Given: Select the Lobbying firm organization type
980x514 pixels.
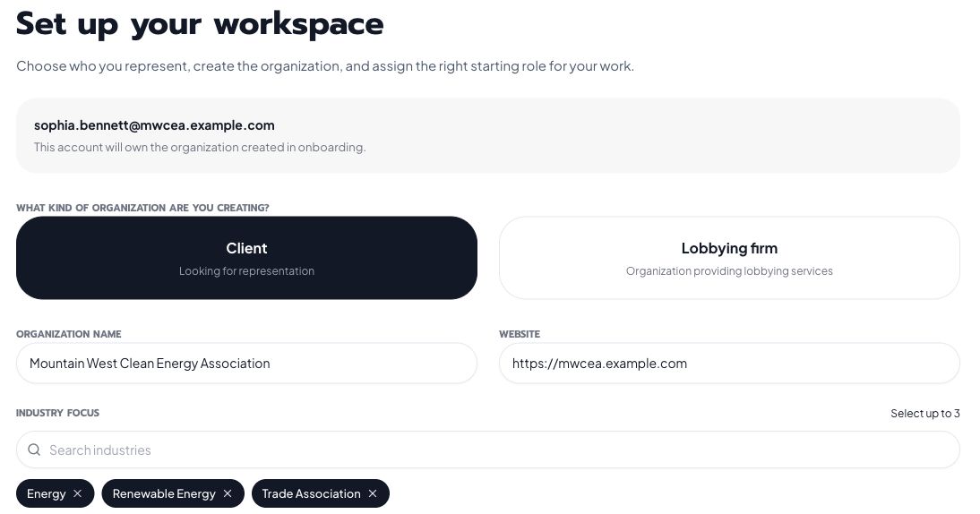Looking at the screenshot, I should (729, 258).
